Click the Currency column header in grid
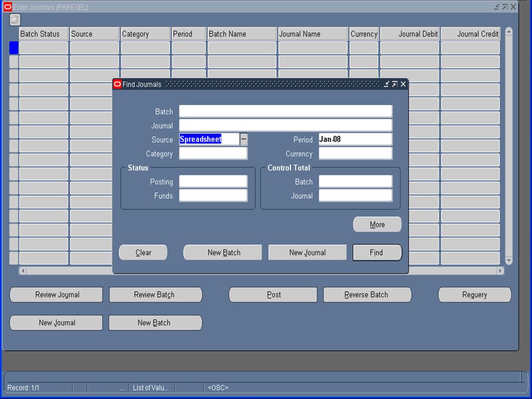The width and height of the screenshot is (532, 399). click(x=364, y=34)
